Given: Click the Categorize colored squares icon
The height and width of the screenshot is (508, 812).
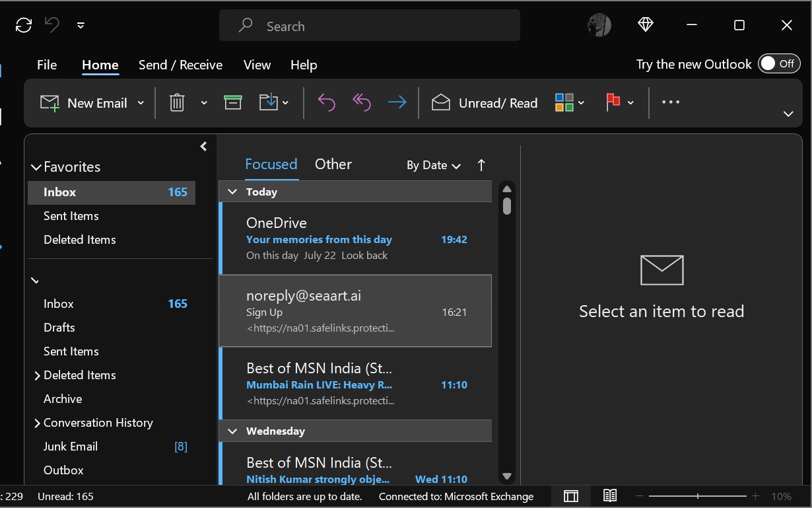Looking at the screenshot, I should [564, 102].
